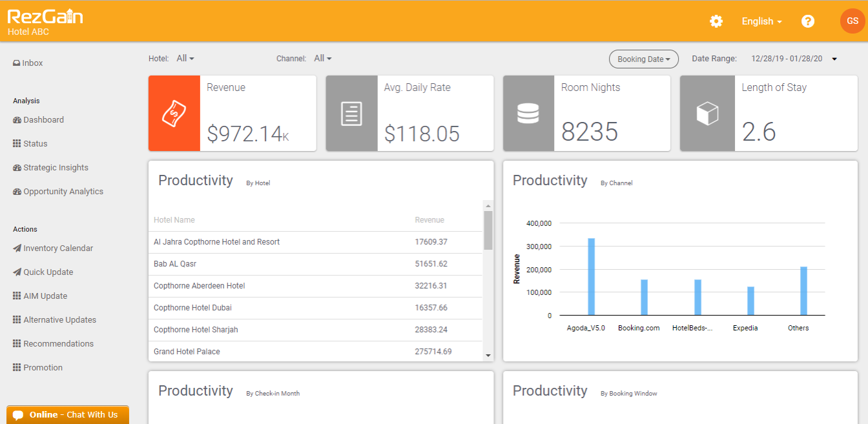Open the GS user avatar menu
Image resolution: width=868 pixels, height=424 pixels.
tap(852, 21)
